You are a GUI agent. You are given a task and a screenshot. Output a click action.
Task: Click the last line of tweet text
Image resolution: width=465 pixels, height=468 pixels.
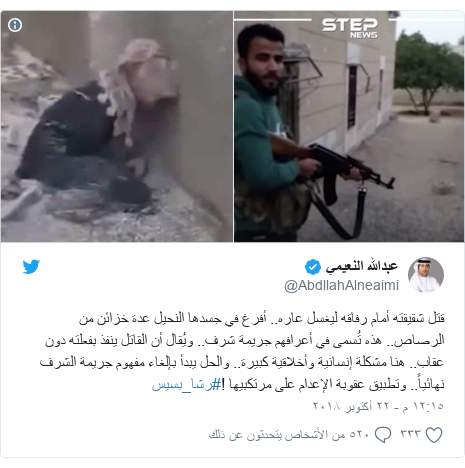coord(298,385)
